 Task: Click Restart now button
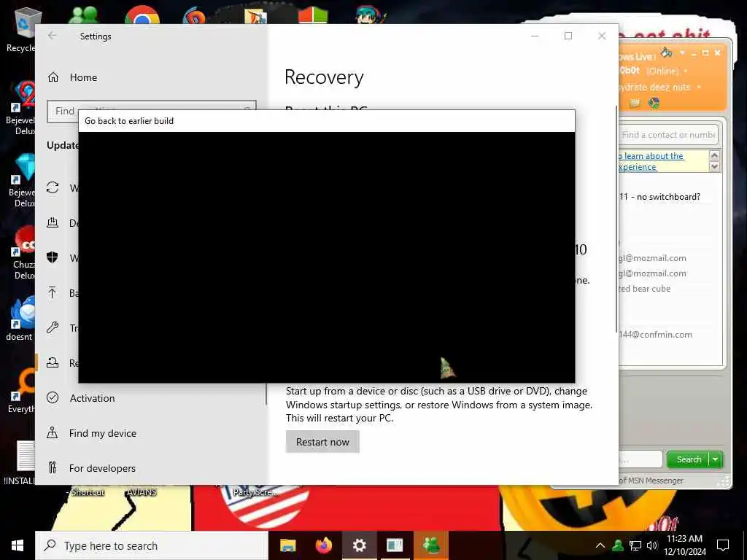pyautogui.click(x=322, y=442)
